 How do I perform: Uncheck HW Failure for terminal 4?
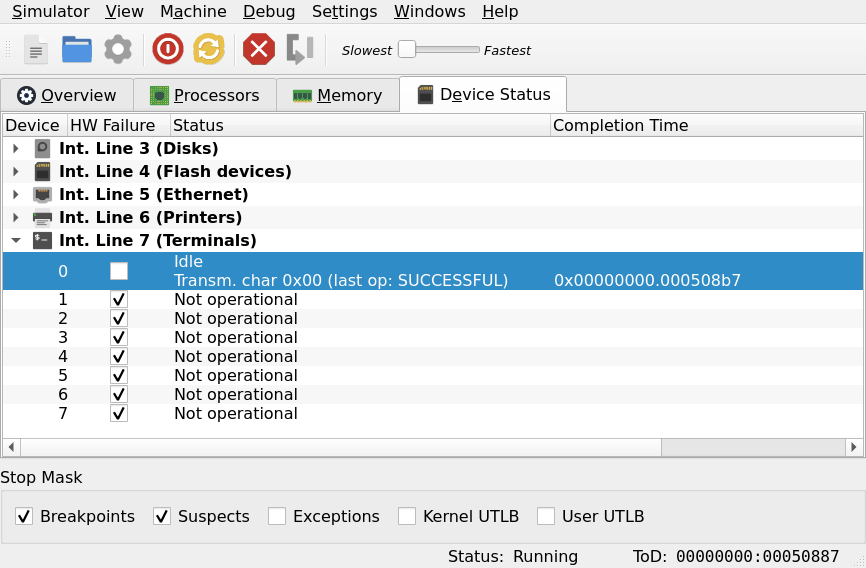(x=119, y=356)
